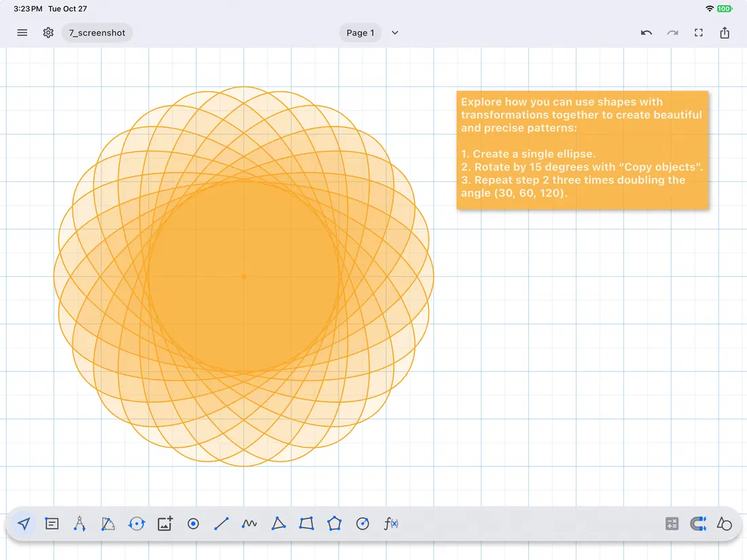Click the line "1. Create a single ellipse."
Viewport: 747px width, 560px height.
528,154
